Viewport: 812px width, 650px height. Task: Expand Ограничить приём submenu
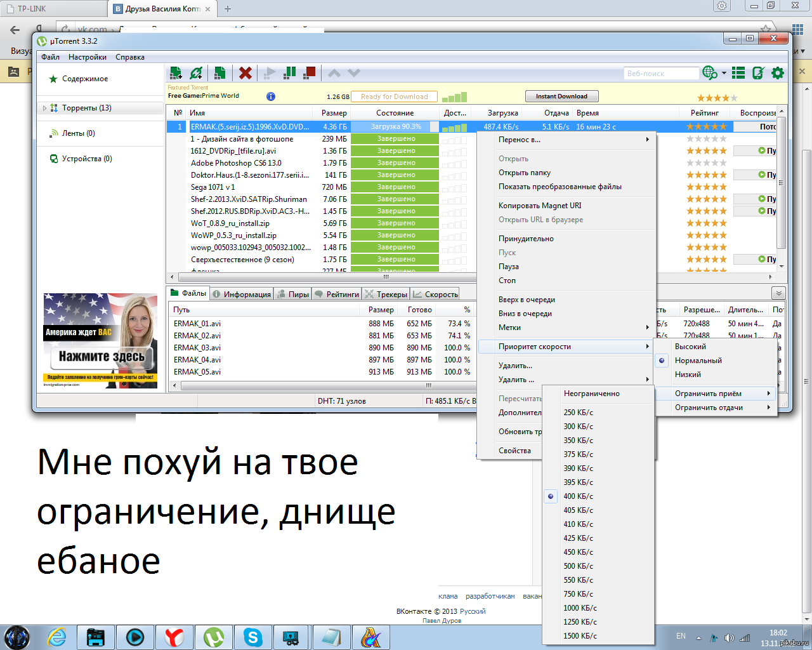coord(716,394)
